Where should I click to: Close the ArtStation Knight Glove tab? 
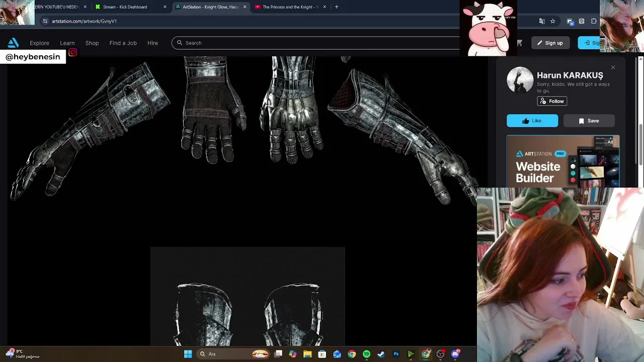[245, 7]
